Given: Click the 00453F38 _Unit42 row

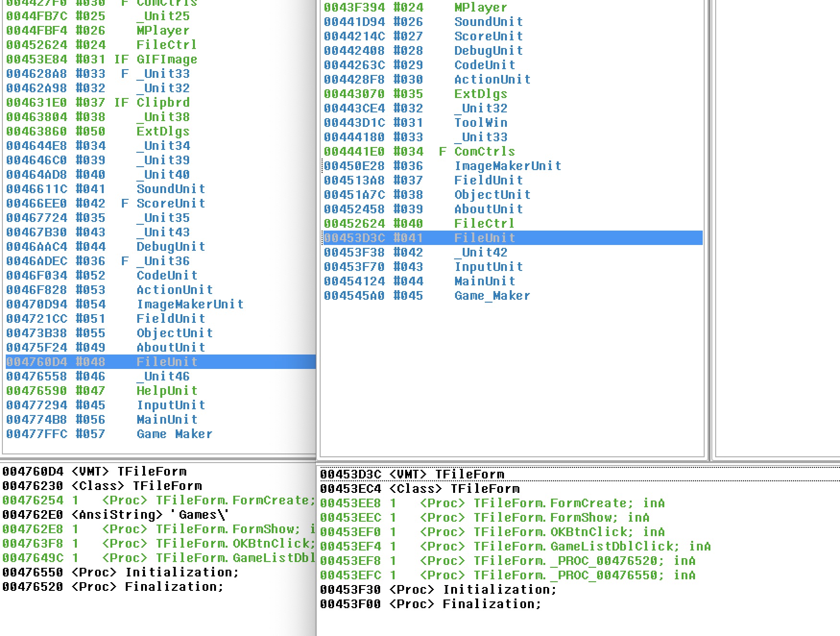Looking at the screenshot, I should point(513,252).
